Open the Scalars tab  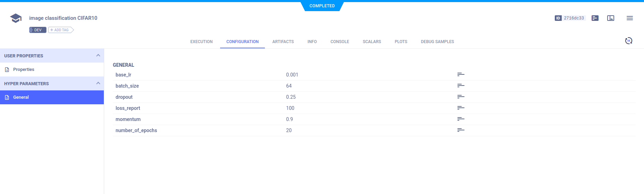tap(372, 42)
